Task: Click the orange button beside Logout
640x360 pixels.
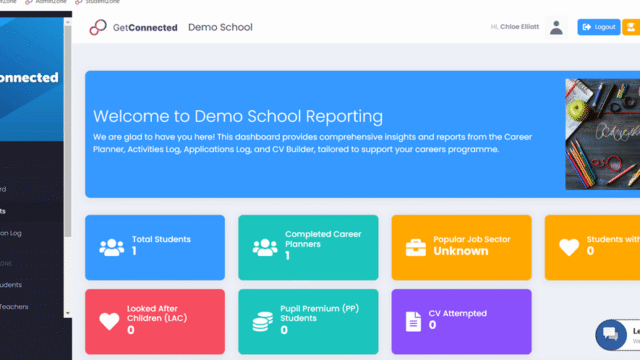Action: (631, 27)
